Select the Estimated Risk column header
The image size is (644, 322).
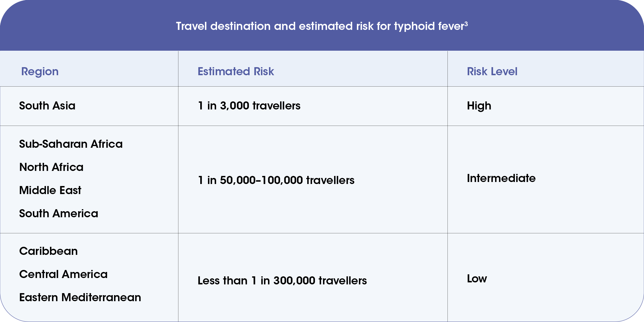pos(236,72)
